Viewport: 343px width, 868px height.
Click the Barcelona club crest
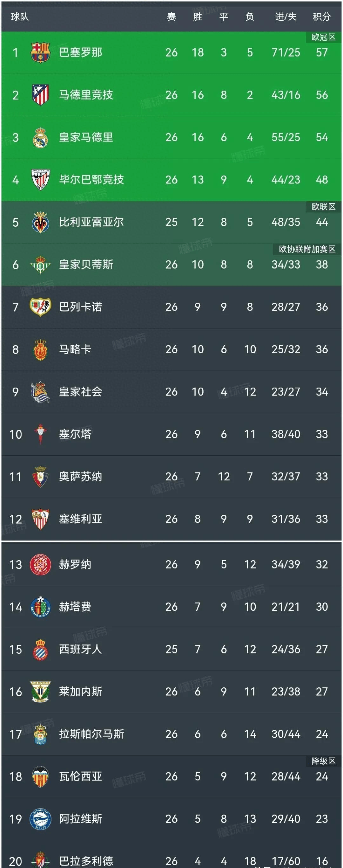point(40,52)
